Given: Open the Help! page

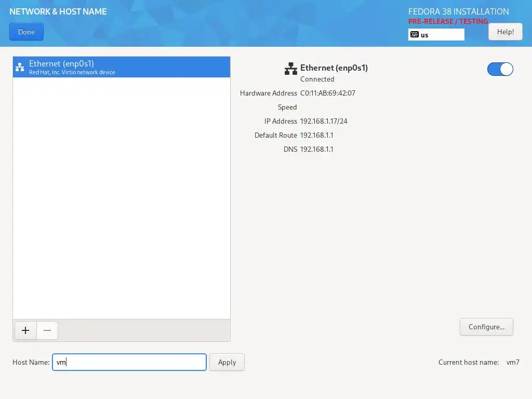Looking at the screenshot, I should pyautogui.click(x=505, y=32).
